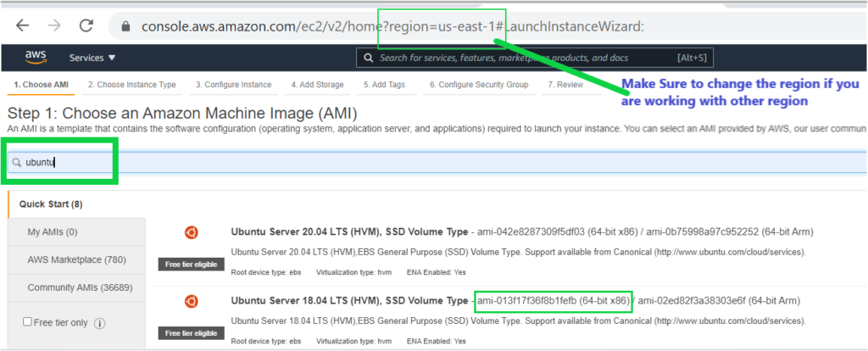Open the 2. Choose Instance Type tab
This screenshot has height=351, width=868.
(x=131, y=85)
